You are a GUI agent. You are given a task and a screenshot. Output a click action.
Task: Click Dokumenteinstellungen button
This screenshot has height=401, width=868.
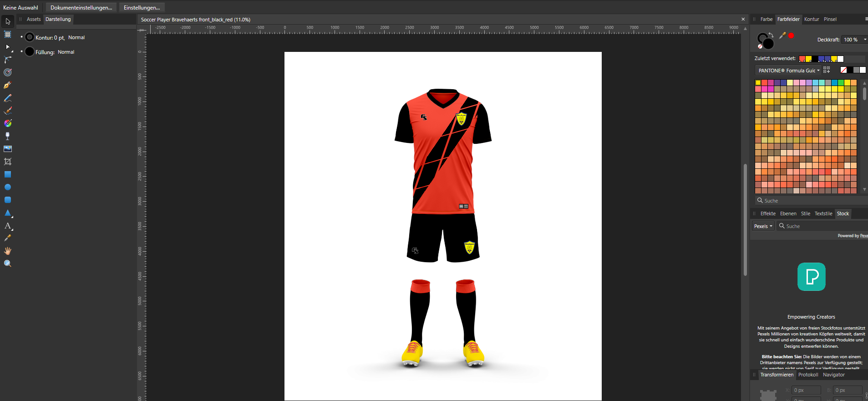coord(81,7)
